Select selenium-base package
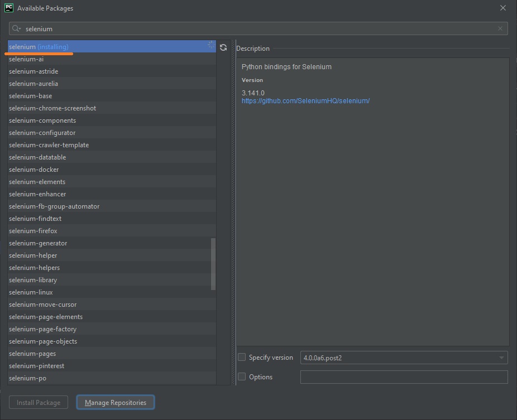 (112, 96)
